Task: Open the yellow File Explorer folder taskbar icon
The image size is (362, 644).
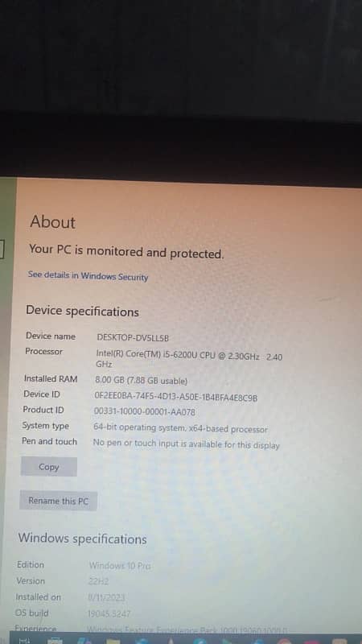Action: tap(113, 641)
